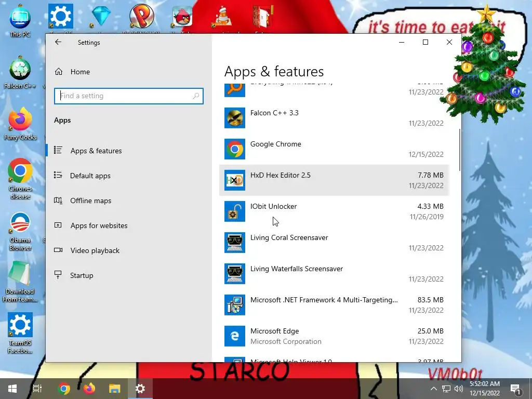Screen dimensions: 532x399
Task: Click the Microsoft Edge icon in list
Action: (x=234, y=336)
